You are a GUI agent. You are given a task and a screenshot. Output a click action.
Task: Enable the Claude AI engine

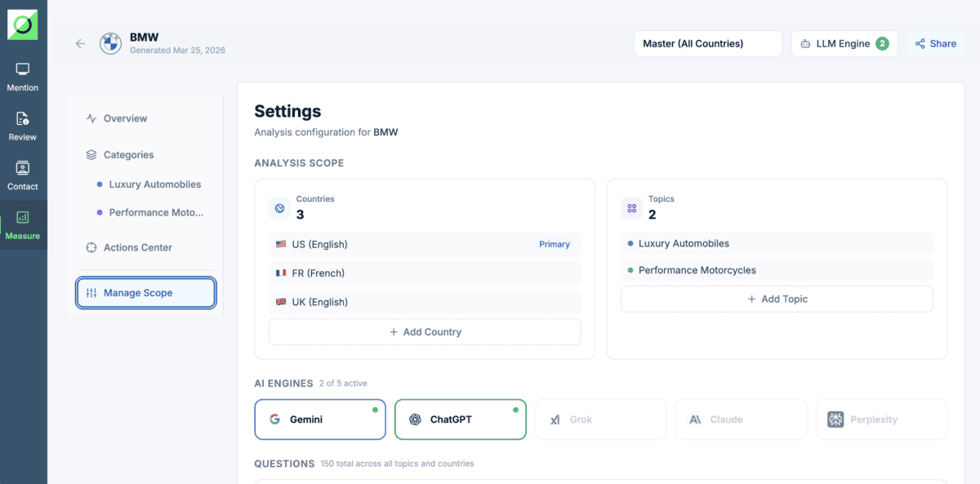(x=742, y=420)
